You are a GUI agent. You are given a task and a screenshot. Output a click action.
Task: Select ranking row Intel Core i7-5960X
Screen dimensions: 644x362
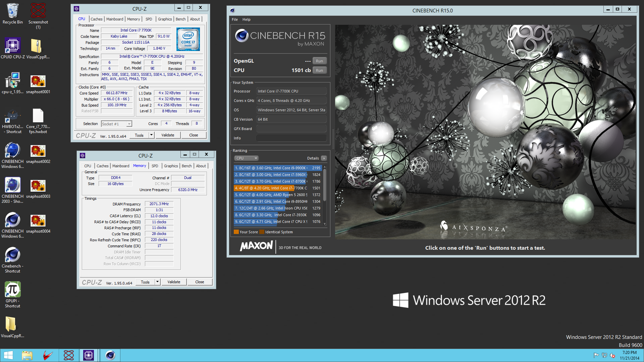(x=278, y=175)
